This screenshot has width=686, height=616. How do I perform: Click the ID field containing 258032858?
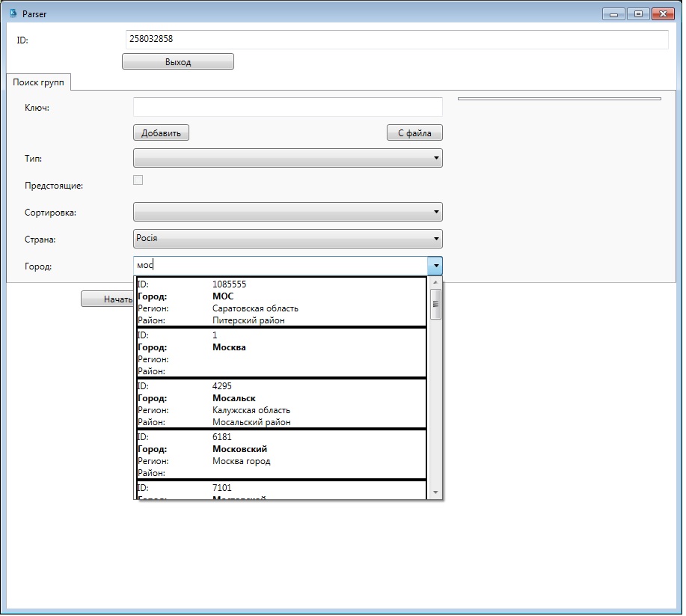tap(396, 40)
